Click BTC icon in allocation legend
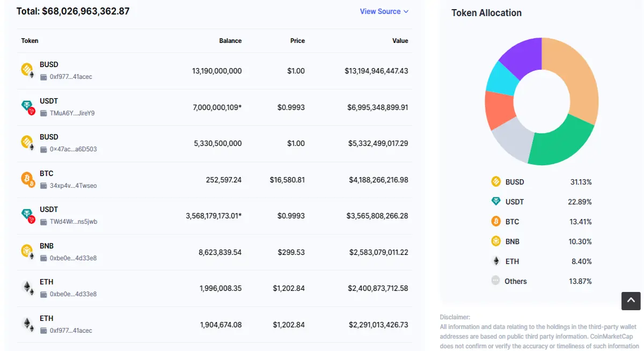Viewport: 644px width, 351px height. tap(496, 221)
